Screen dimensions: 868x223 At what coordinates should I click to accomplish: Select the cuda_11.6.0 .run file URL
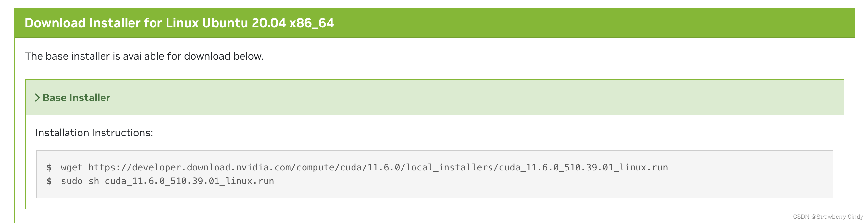tap(378, 167)
